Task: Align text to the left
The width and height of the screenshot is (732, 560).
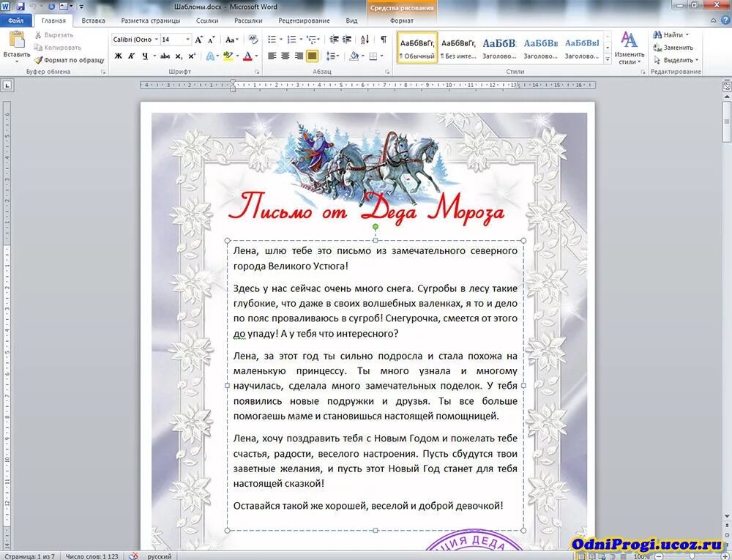Action: pos(272,56)
